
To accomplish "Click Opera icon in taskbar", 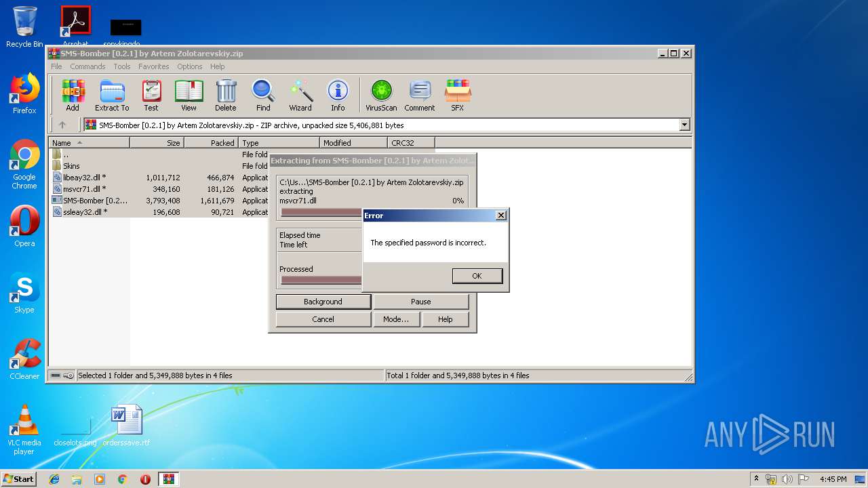I will pos(145,479).
